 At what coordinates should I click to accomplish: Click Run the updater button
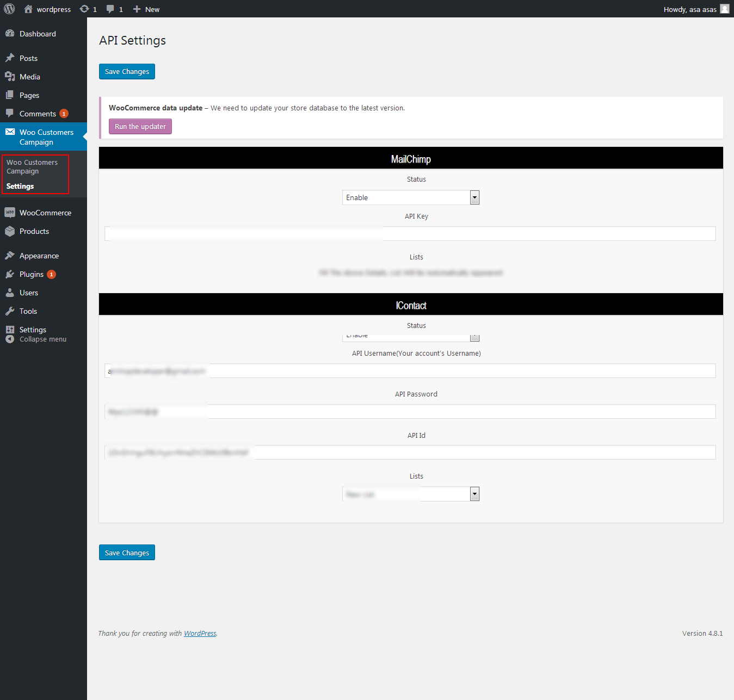pyautogui.click(x=140, y=126)
